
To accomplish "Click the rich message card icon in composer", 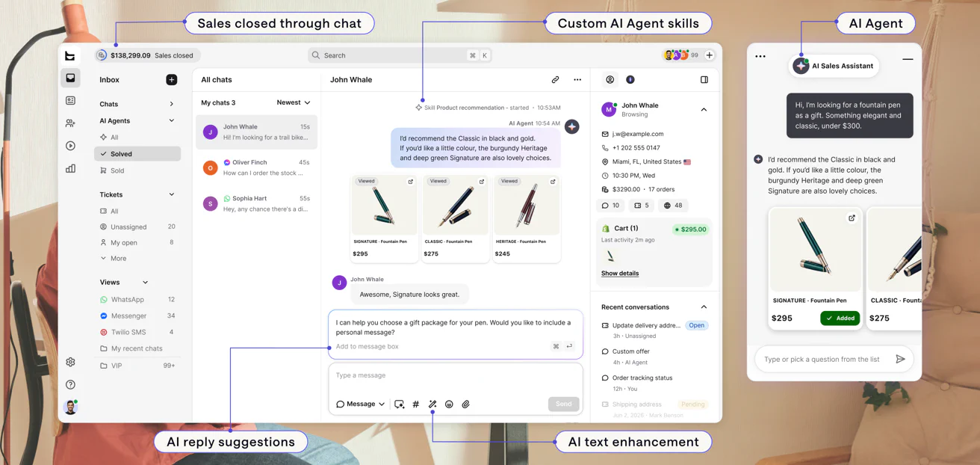I will pos(400,404).
